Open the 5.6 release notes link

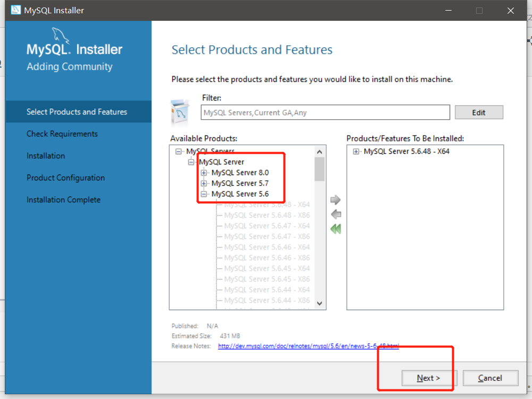click(308, 346)
